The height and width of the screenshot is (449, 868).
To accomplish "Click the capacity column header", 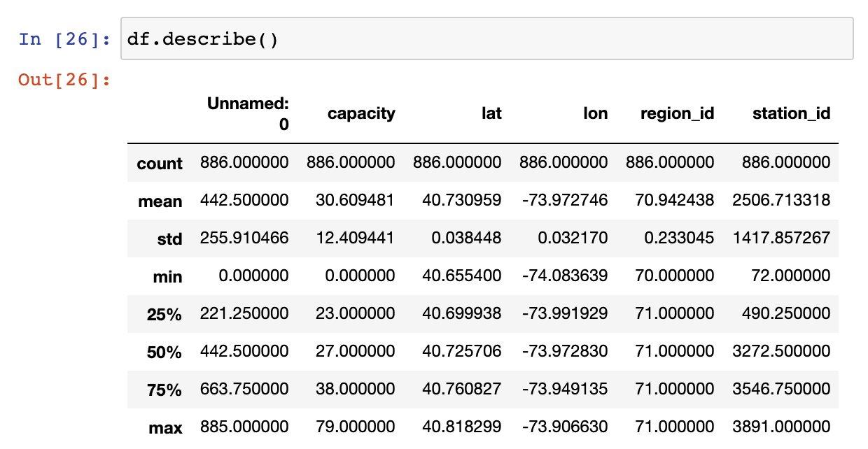I will coord(361,113).
